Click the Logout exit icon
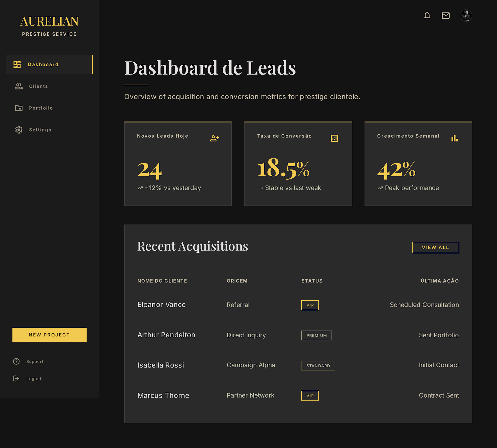Screen dimensions: 497x448 pyautogui.click(x=16, y=378)
